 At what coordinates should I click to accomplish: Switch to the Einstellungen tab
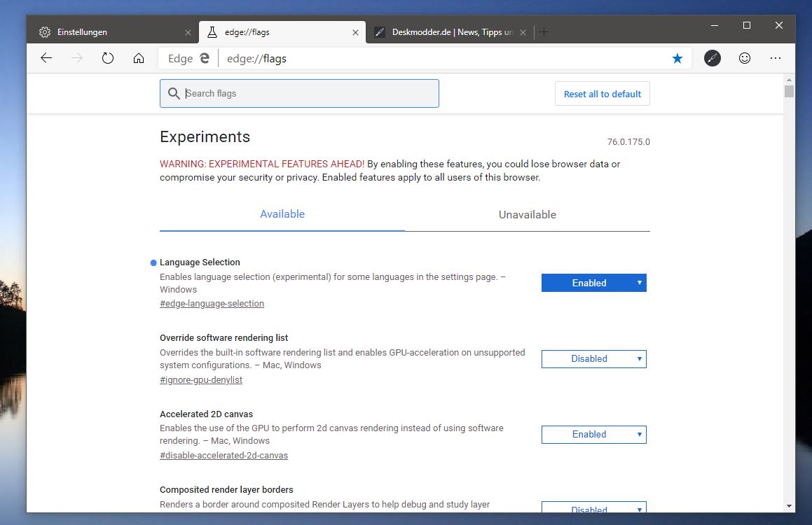click(x=113, y=32)
